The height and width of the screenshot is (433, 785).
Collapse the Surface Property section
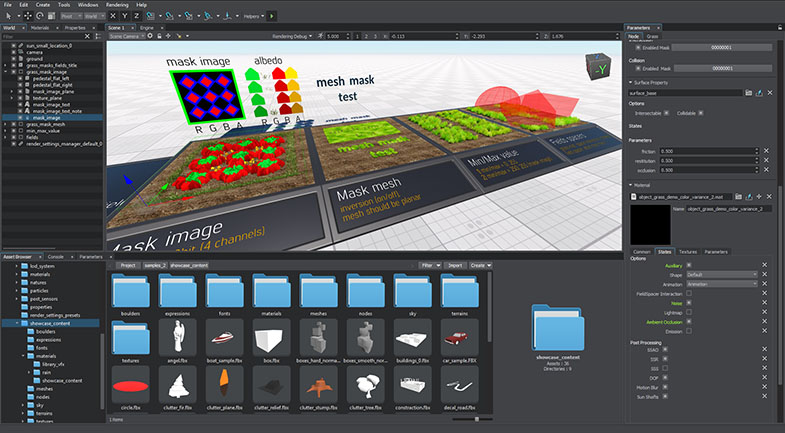pyautogui.click(x=630, y=83)
